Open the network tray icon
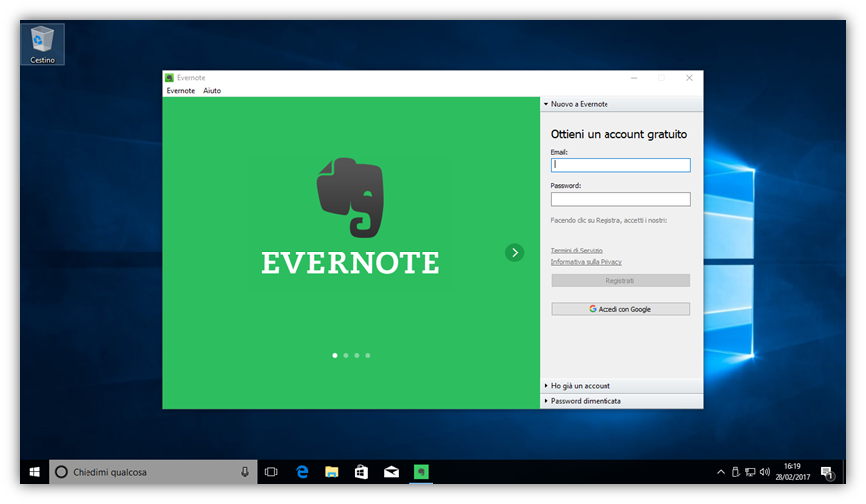The height and width of the screenshot is (504, 866). (750, 472)
